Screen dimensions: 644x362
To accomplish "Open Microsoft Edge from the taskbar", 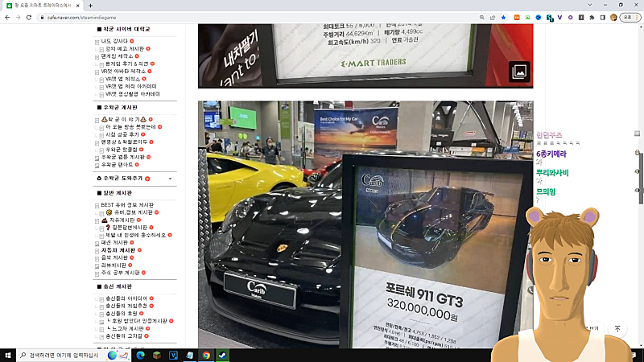I will tap(140, 355).
